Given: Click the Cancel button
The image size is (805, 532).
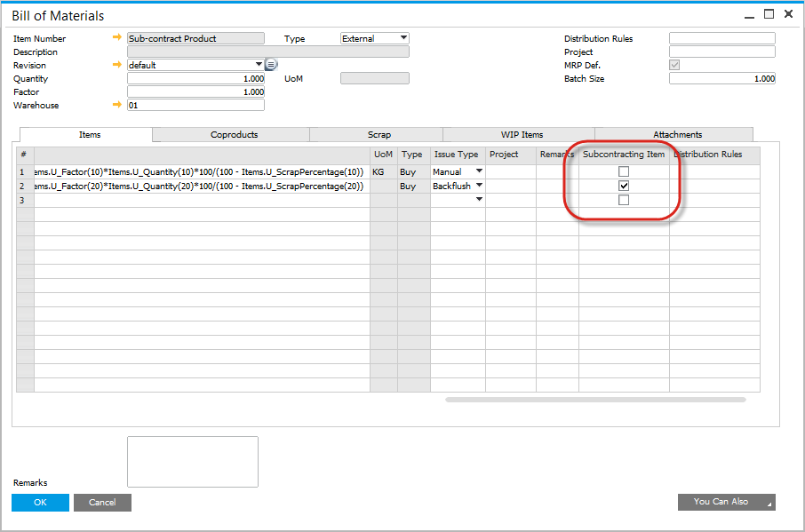Looking at the screenshot, I should (102, 503).
